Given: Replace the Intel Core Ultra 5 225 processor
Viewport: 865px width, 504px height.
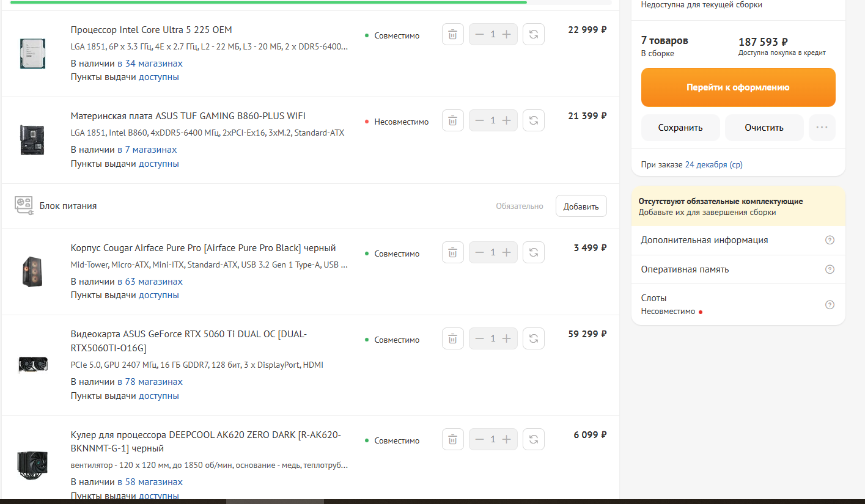Looking at the screenshot, I should pyautogui.click(x=534, y=34).
